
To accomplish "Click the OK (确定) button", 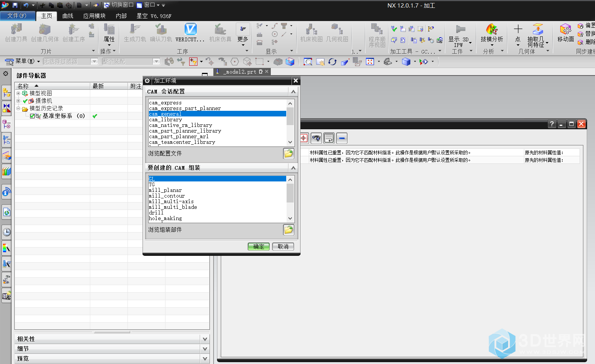I will 259,246.
